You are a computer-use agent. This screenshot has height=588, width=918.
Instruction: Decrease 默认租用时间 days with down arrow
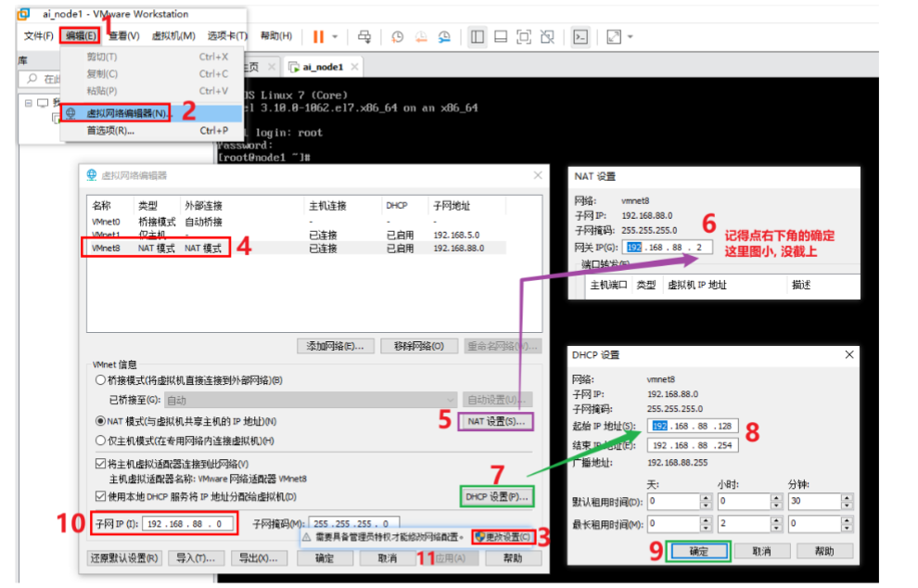[706, 505]
